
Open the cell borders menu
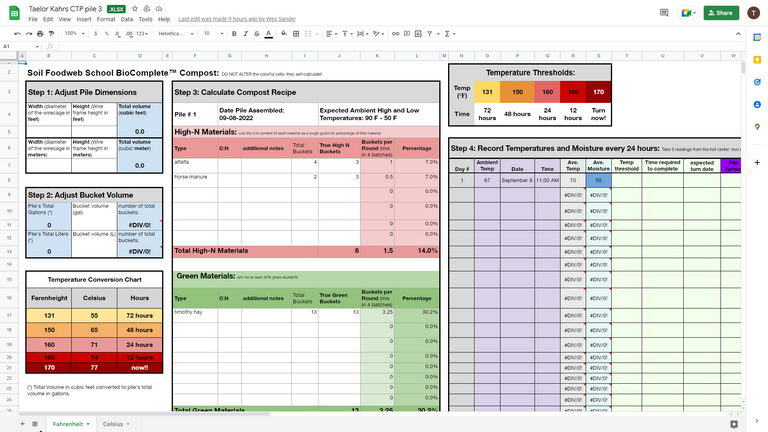point(296,34)
